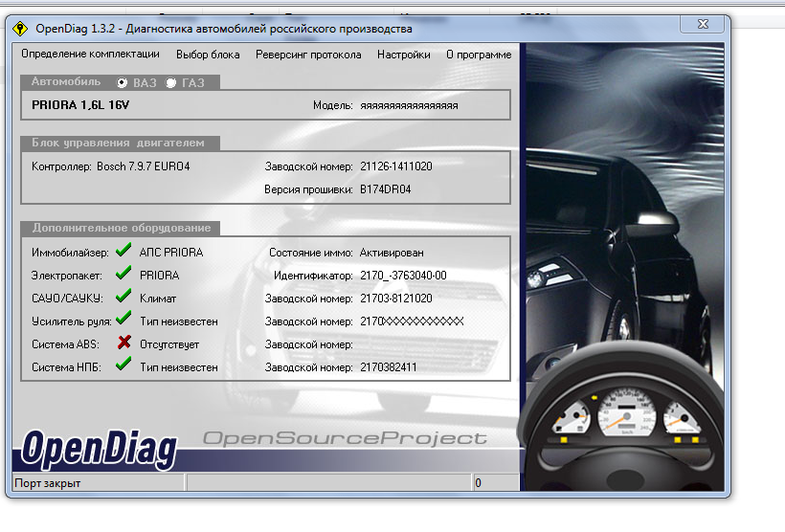The image size is (785, 532).
Task: Open the О программе menu
Action: [479, 55]
